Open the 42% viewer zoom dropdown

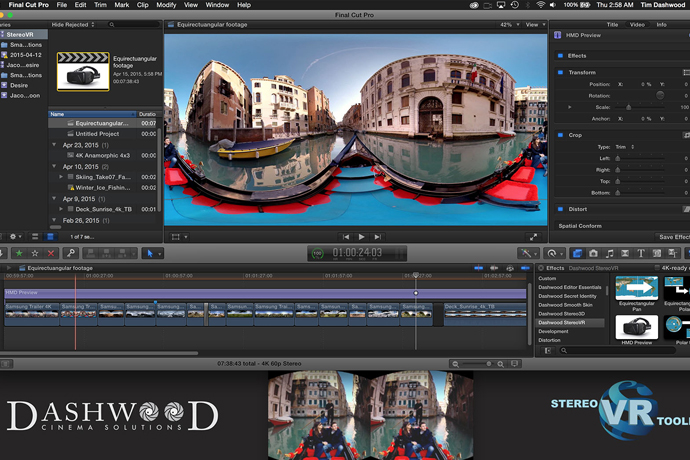pyautogui.click(x=510, y=25)
